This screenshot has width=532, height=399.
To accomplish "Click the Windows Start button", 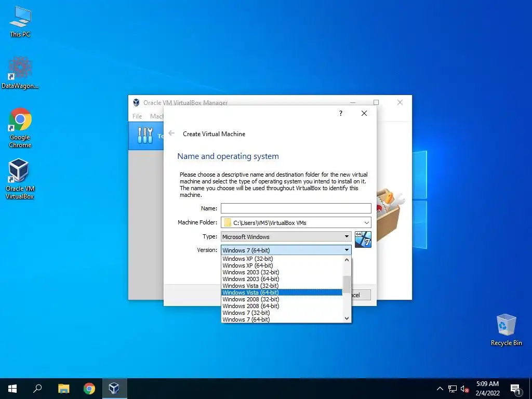I will click(12, 389).
